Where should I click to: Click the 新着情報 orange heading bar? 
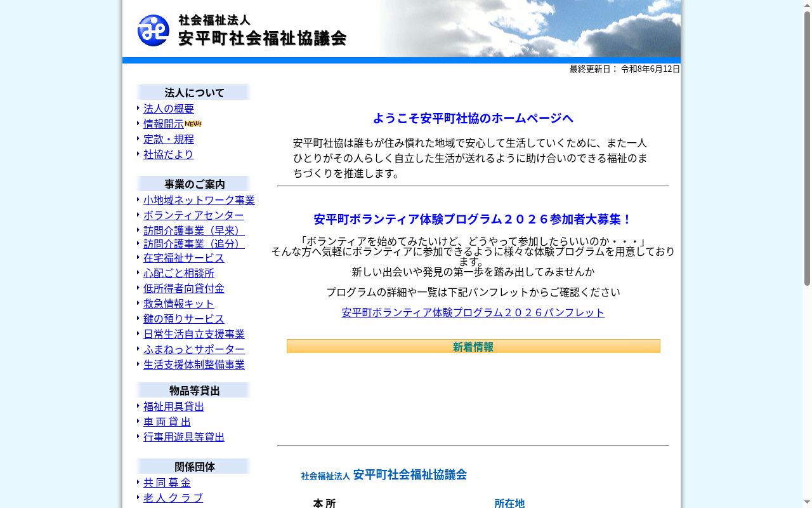(473, 346)
